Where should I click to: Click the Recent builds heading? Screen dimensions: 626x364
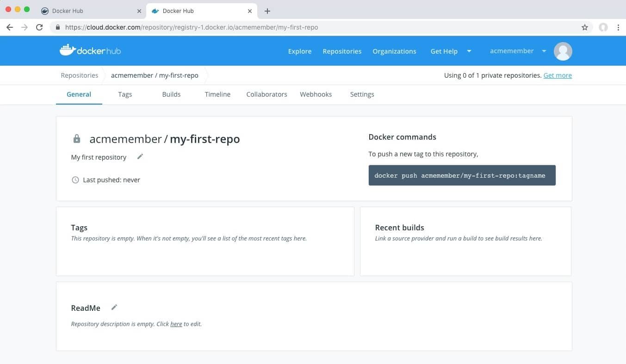pos(399,228)
